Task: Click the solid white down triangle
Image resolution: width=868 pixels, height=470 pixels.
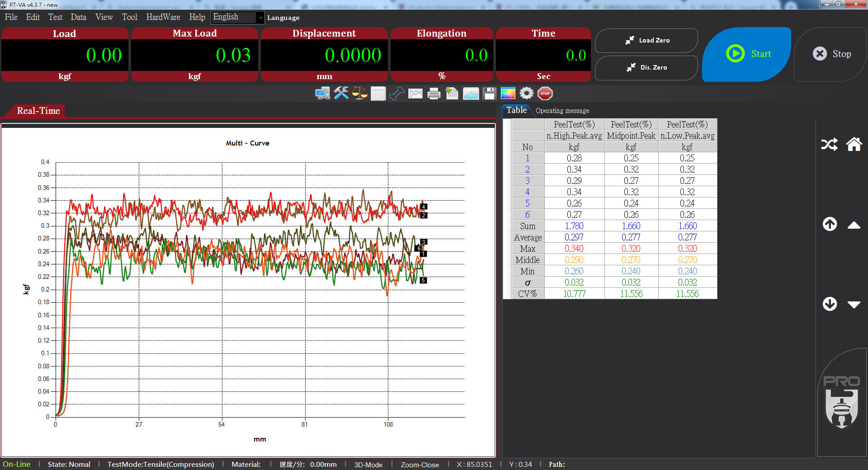Action: [854, 305]
